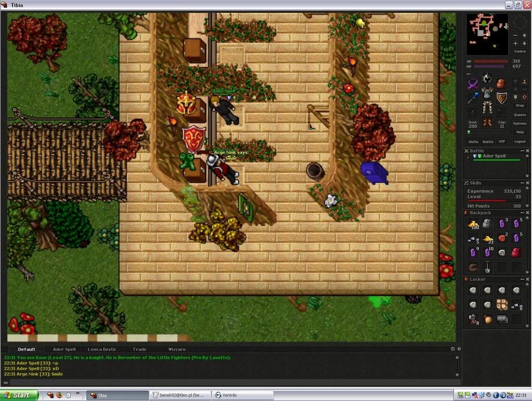Open the Quests log button
This screenshot has width=532, height=401.
[520, 115]
